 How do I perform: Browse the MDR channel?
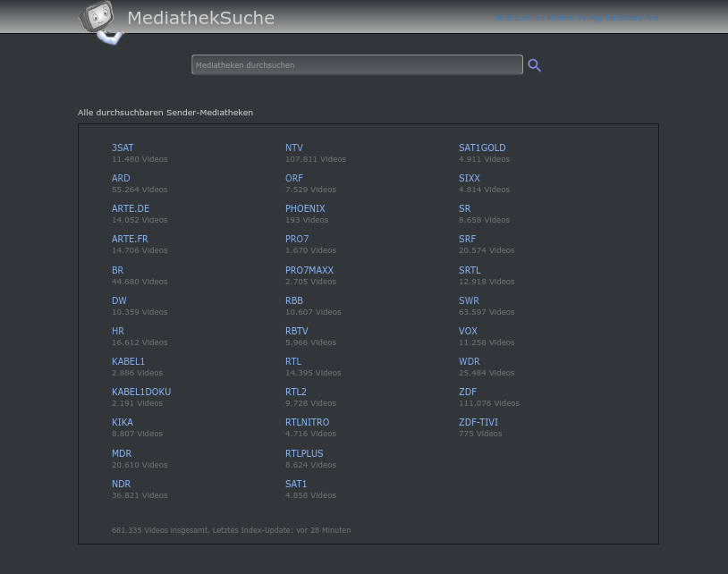pyautogui.click(x=122, y=453)
